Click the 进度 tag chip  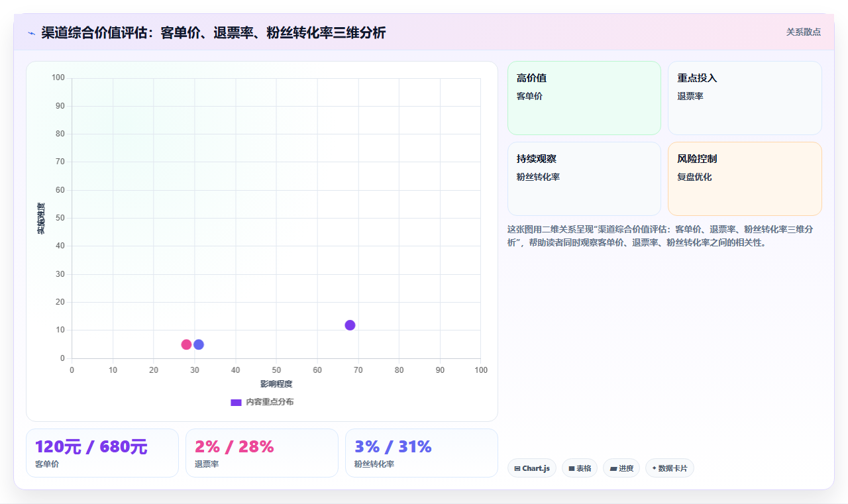click(x=621, y=468)
